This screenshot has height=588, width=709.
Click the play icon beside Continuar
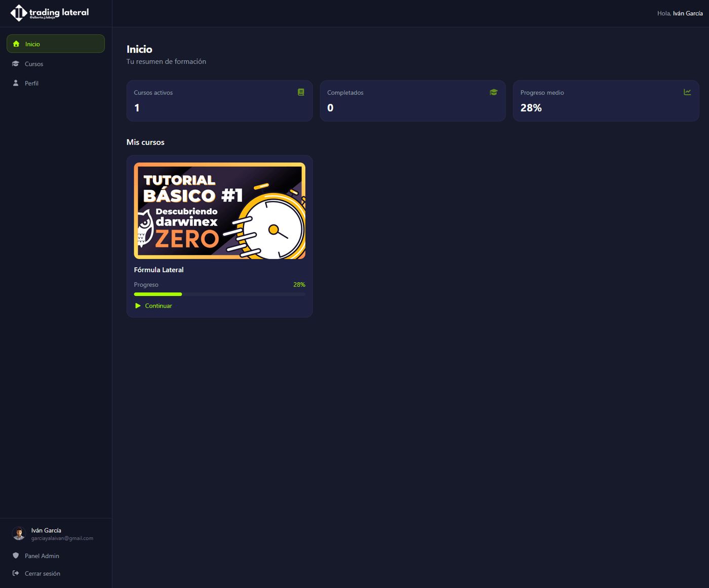[x=138, y=306]
